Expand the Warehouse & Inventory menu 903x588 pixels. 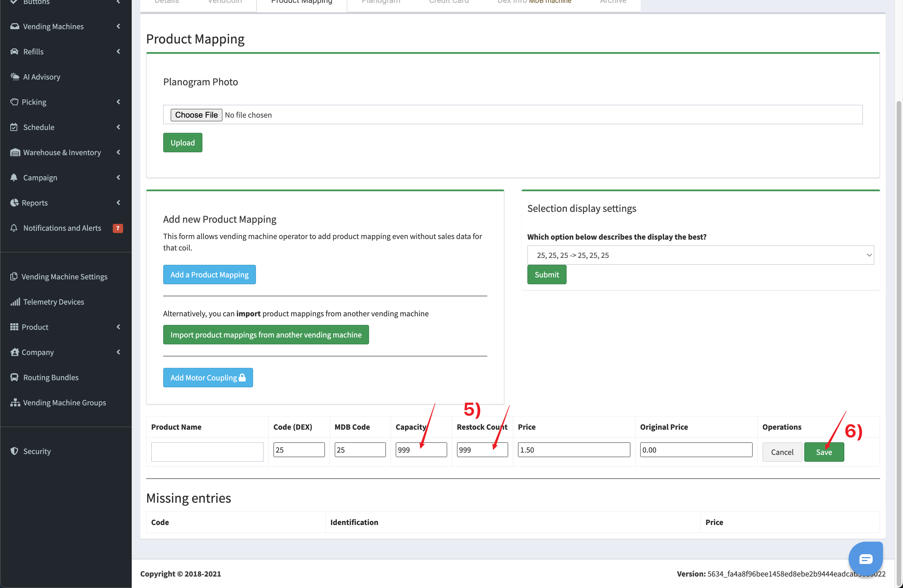tap(62, 153)
